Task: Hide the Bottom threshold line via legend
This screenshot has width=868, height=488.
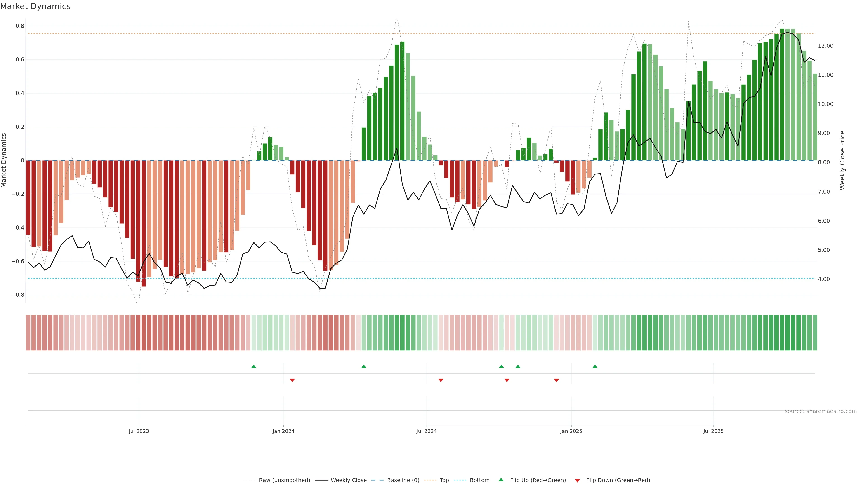Action: 479,480
